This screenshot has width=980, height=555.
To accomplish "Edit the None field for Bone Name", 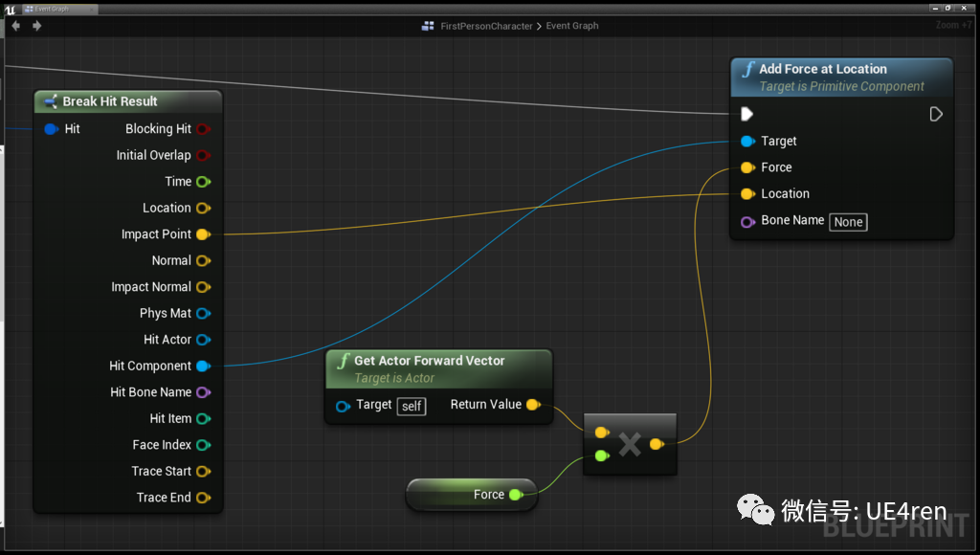I will [848, 221].
